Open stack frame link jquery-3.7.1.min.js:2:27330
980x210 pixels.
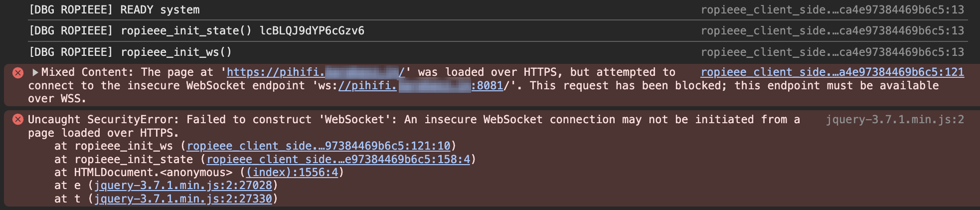183,199
